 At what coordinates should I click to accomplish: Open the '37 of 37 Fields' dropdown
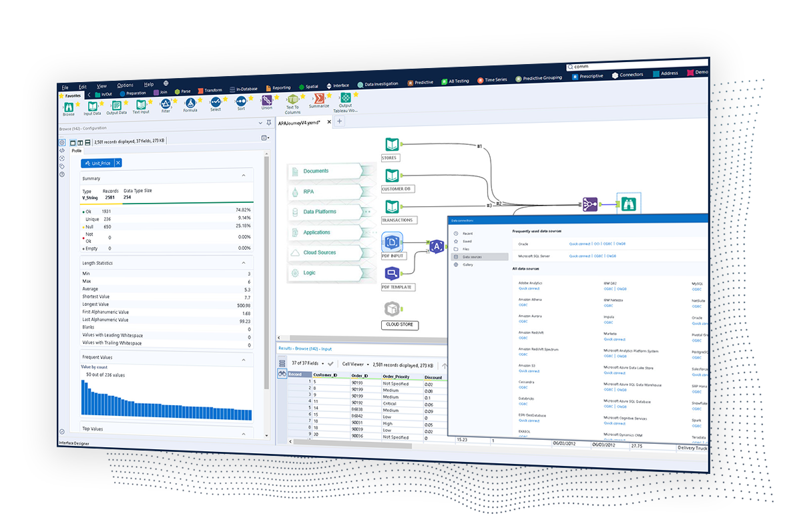click(x=311, y=363)
